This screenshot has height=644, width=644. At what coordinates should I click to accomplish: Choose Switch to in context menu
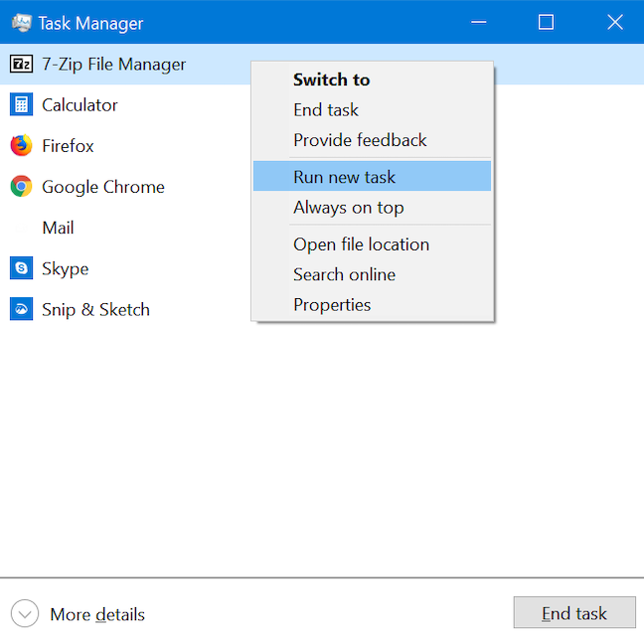pyautogui.click(x=372, y=80)
